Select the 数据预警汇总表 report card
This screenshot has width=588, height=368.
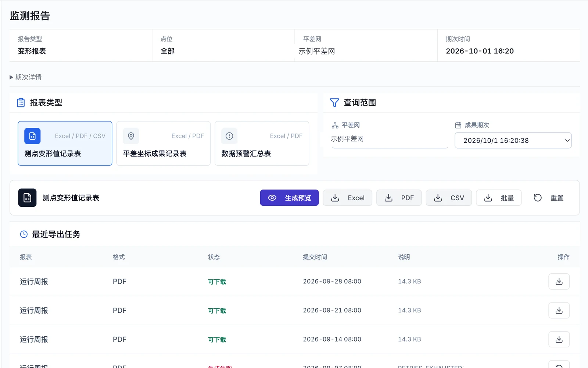pos(262,144)
